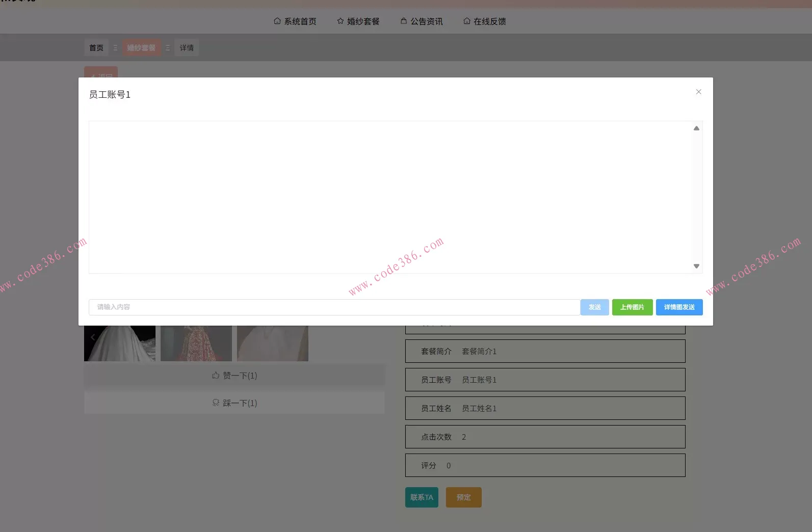Click the 员工账号1 dialog title
Viewport: 812px width, 532px height.
point(110,95)
